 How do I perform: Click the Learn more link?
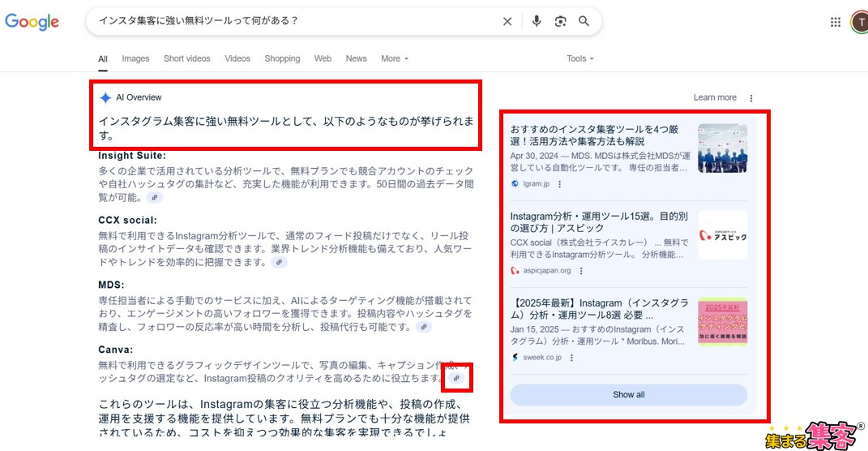pyautogui.click(x=715, y=97)
